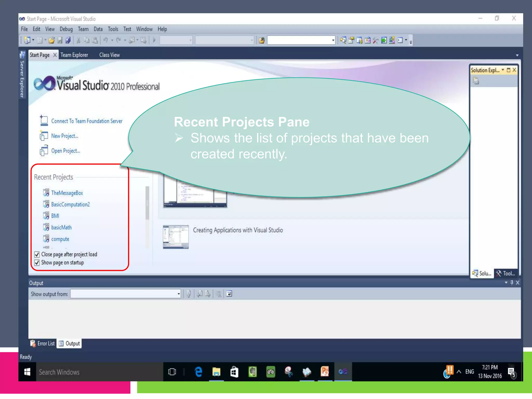Click the Show All Files icon in Solution Explorer

(x=476, y=81)
